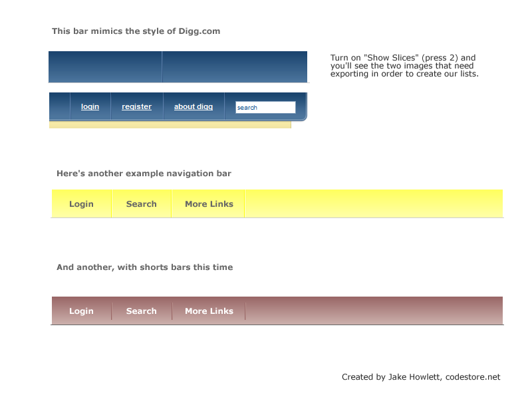Viewport: 532px width, 399px height.
Task: Open the register link in the Digg-style bar
Action: 136,106
